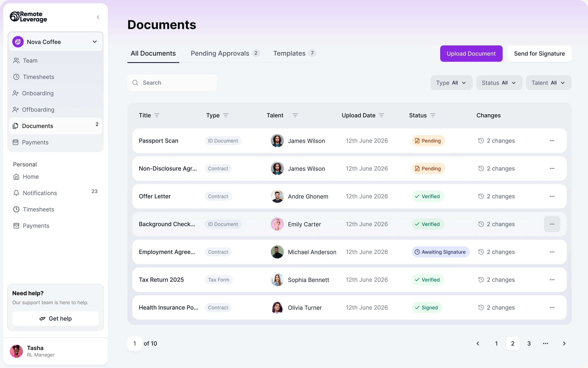Open Home in Personal section
Screen dimensions: 588x368
pyautogui.click(x=55, y=177)
